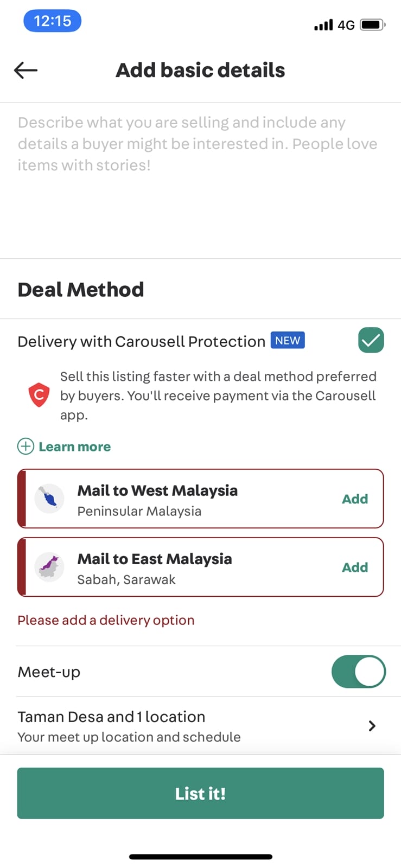Viewport: 401px width, 868px height.
Task: Add Mail to West Malaysia option
Action: coord(355,499)
